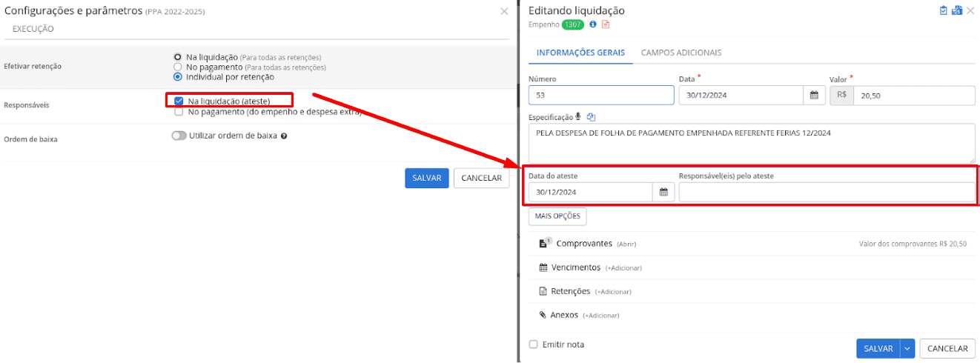Click the Anexos paperclip icon

[x=543, y=315]
